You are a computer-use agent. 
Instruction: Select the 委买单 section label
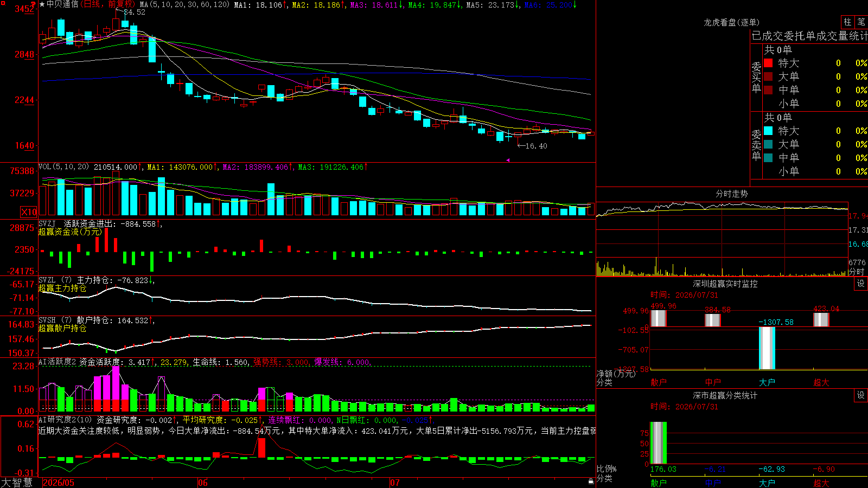click(756, 78)
